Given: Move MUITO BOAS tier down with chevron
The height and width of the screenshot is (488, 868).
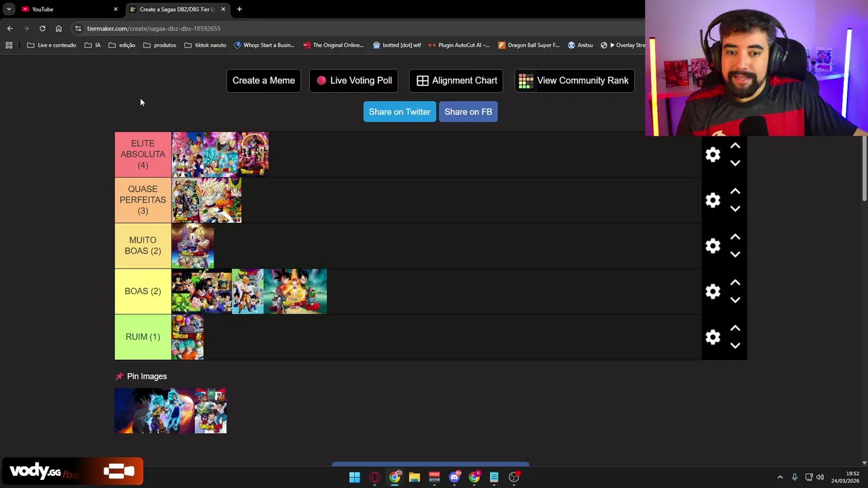Looking at the screenshot, I should pos(735,254).
